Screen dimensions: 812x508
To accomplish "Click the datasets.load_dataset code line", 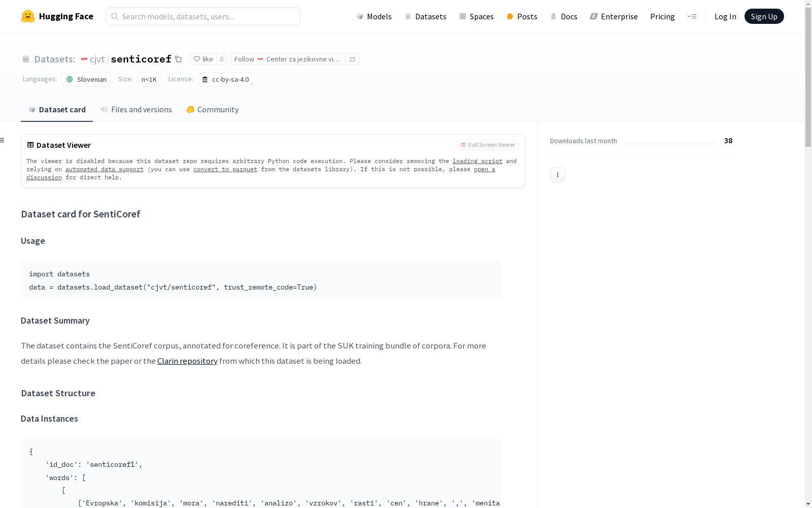I will [173, 287].
